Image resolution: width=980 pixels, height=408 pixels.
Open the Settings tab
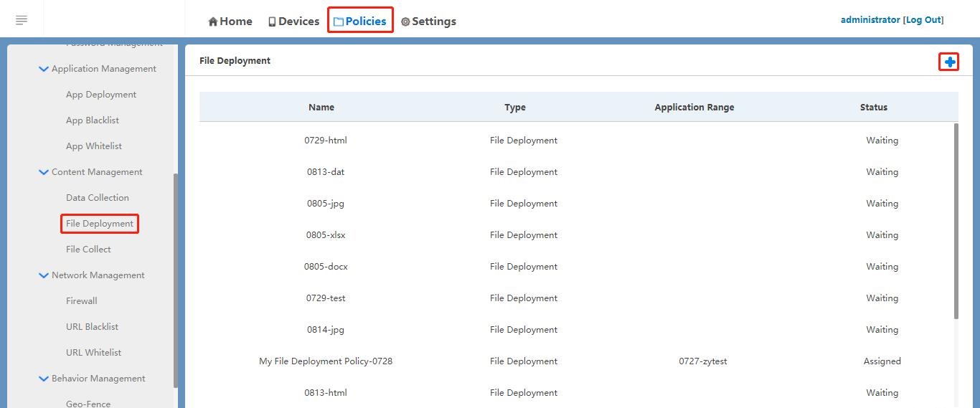428,22
